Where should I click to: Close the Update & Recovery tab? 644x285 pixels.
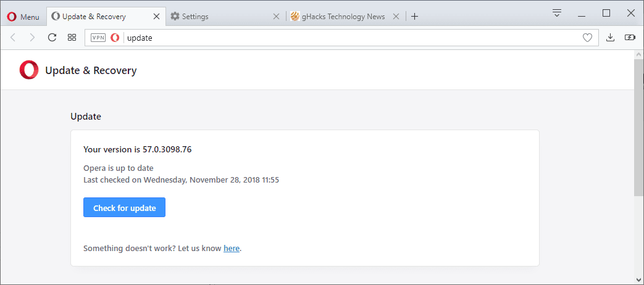pos(156,17)
